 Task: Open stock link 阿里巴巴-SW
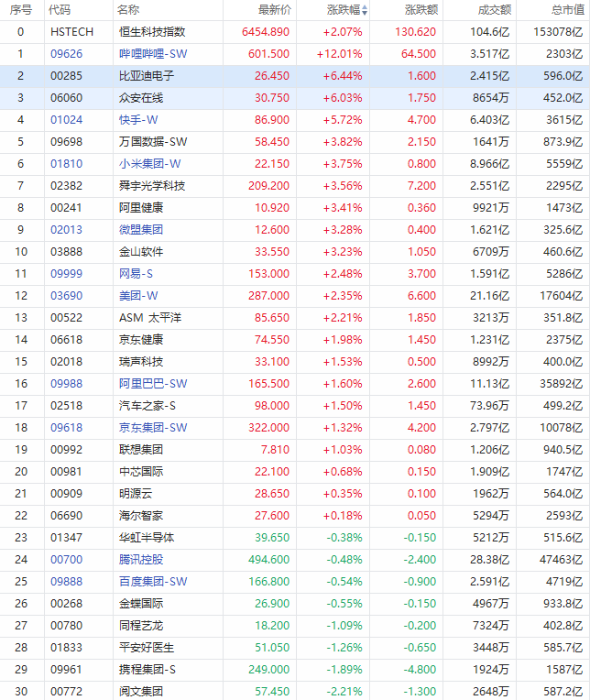pos(153,384)
